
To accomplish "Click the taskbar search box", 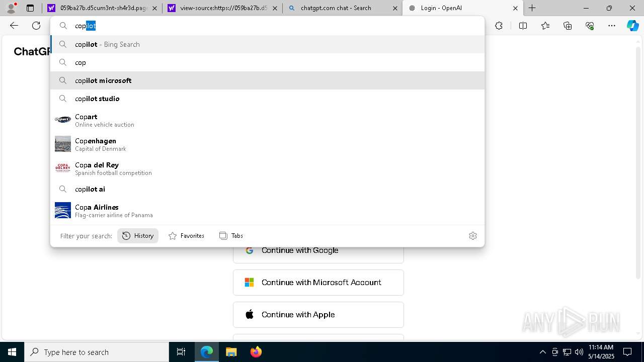I will [x=97, y=352].
